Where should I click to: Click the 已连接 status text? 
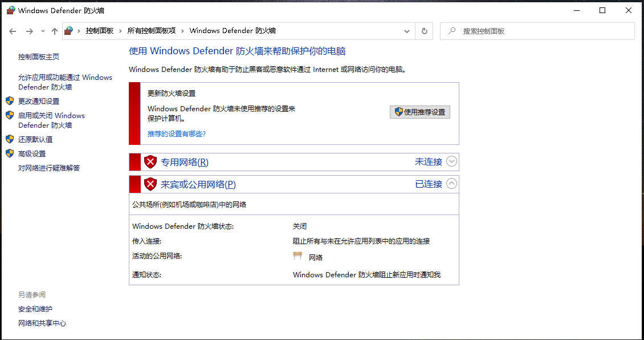pos(429,184)
